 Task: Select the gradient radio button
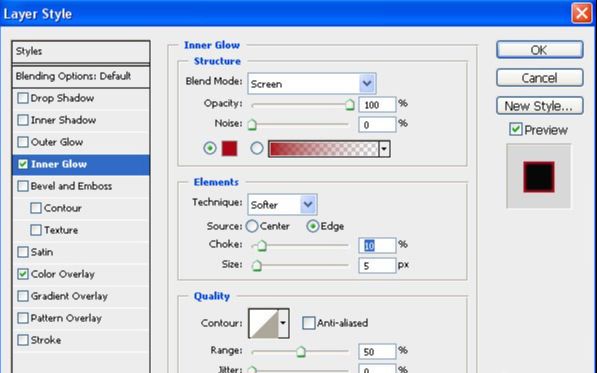(x=257, y=148)
